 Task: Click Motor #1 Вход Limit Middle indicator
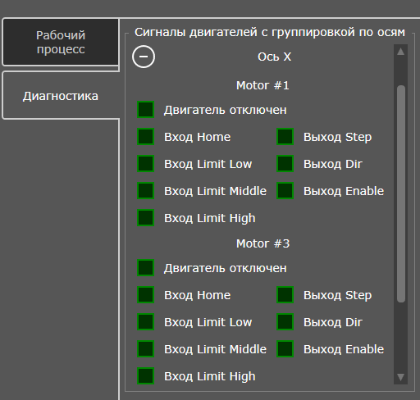[x=146, y=191]
